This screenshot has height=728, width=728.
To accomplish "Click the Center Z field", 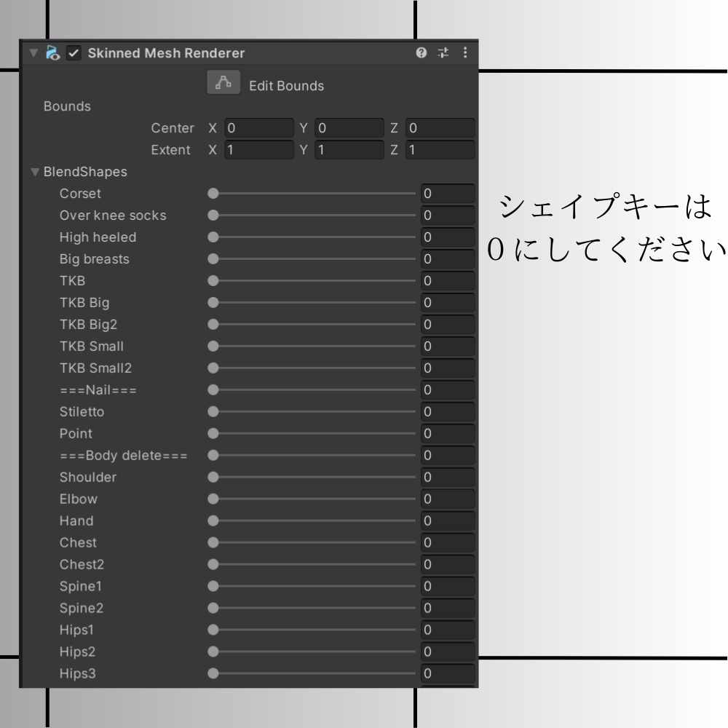I will tap(440, 127).
